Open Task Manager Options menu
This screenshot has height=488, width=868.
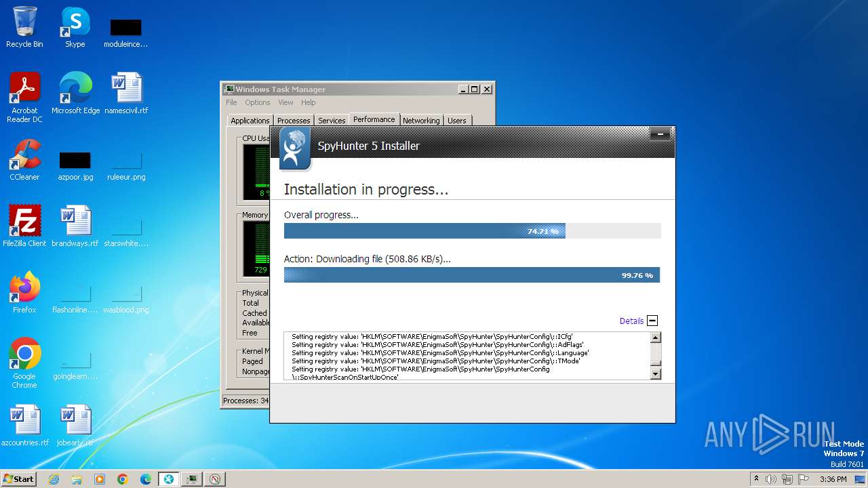tap(257, 102)
